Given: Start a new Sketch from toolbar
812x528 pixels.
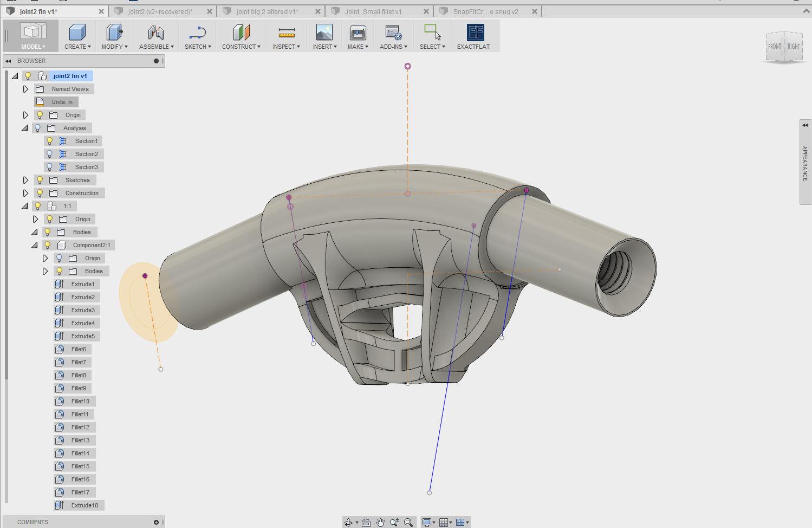Looking at the screenshot, I should coord(197,33).
